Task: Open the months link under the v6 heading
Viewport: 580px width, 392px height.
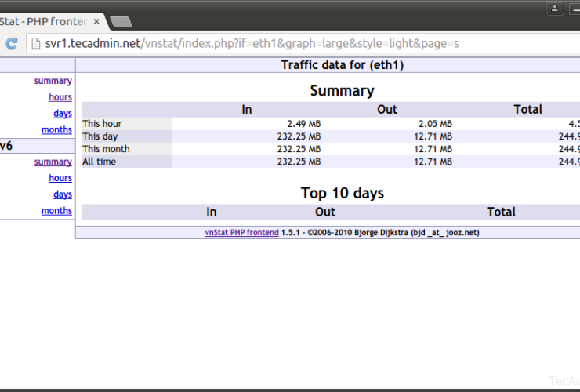Action: pos(56,211)
